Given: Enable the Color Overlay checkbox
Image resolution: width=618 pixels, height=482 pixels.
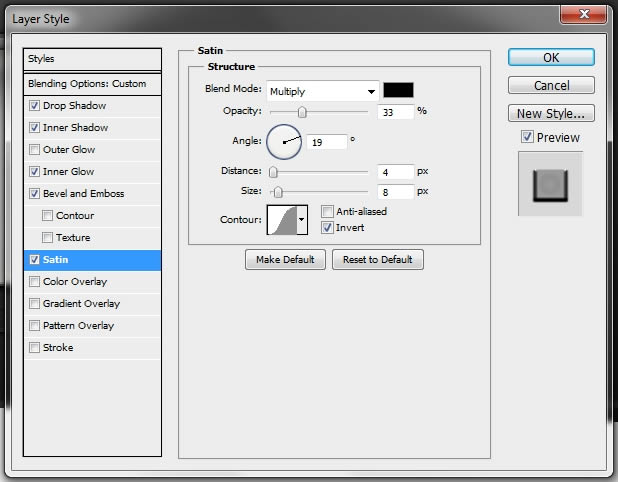Looking at the screenshot, I should (34, 282).
